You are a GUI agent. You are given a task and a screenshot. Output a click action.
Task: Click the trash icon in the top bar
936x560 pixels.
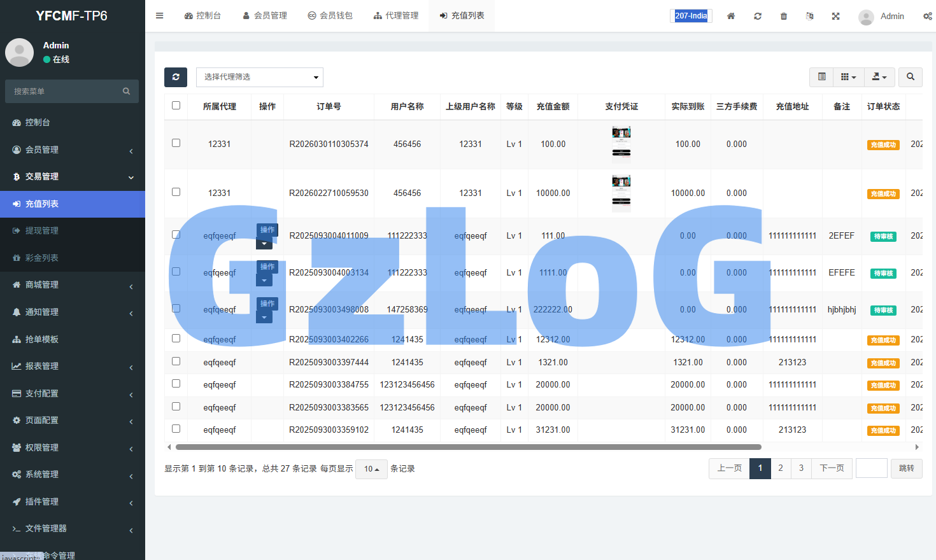784,16
